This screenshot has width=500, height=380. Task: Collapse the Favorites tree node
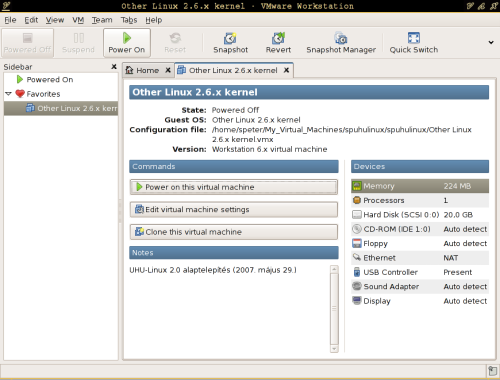pos(8,94)
